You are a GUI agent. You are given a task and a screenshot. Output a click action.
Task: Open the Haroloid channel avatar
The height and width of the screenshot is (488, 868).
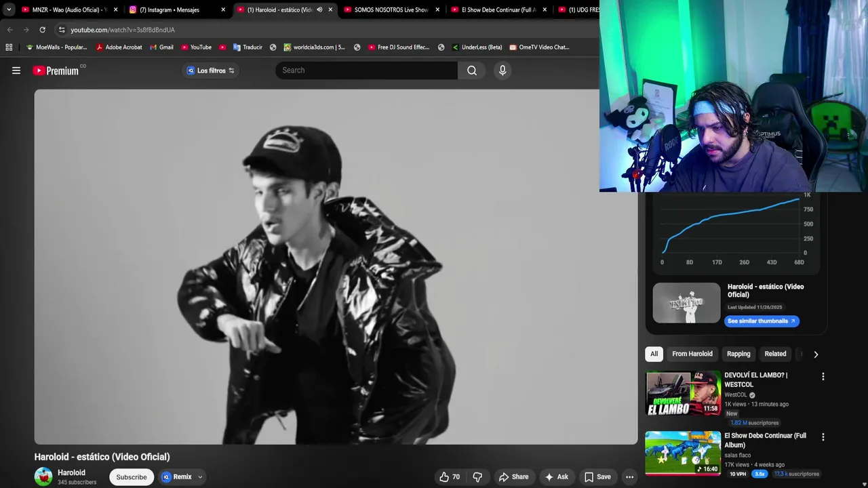click(43, 476)
